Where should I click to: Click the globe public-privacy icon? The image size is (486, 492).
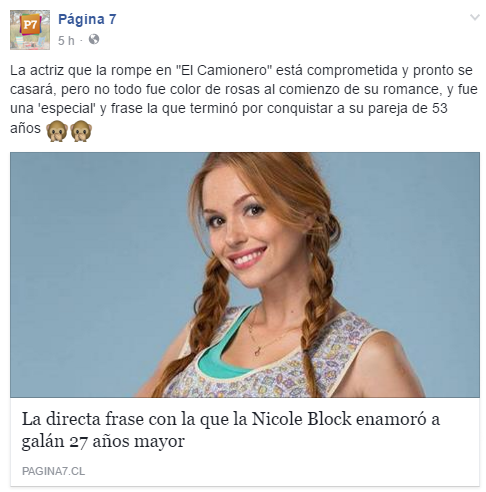click(x=94, y=40)
